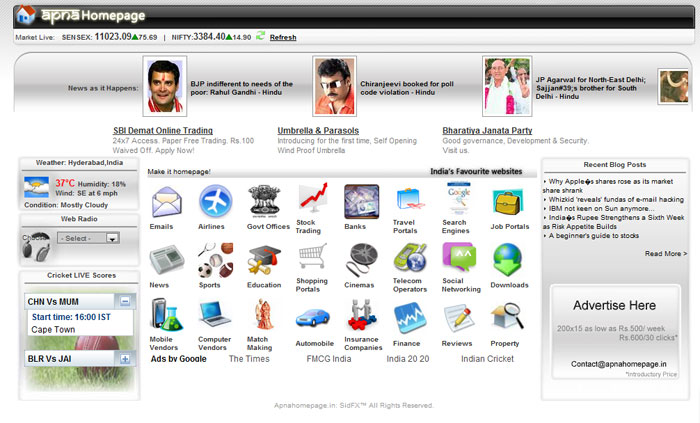The image size is (700, 423).
Task: Click the Ads by Google label
Action: 179,359
